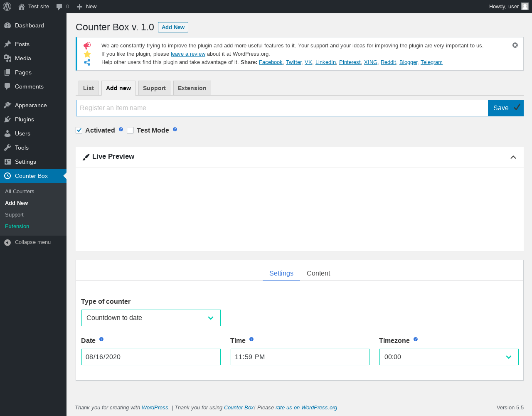Click the Collapse menu arrow icon
Viewport: 532px width, 416px height.
7,242
